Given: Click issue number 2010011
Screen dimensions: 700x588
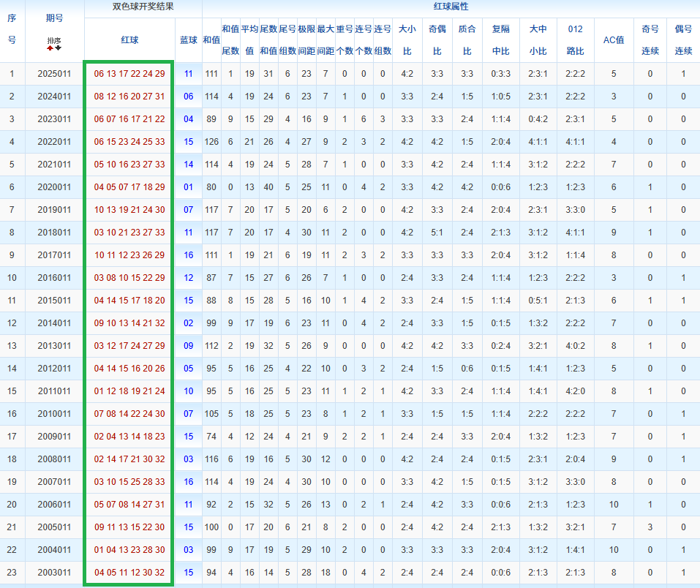Looking at the screenshot, I should (x=54, y=414).
